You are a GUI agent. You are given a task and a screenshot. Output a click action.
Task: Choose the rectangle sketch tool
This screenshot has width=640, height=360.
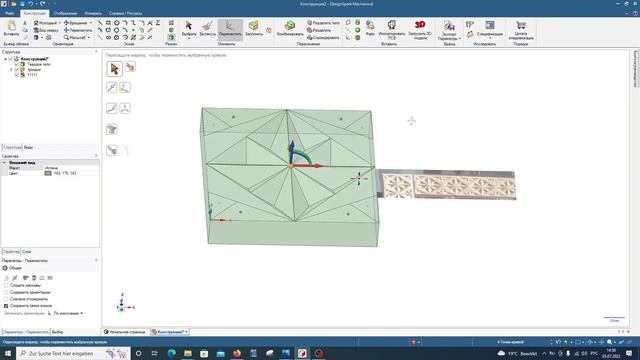coord(108,23)
